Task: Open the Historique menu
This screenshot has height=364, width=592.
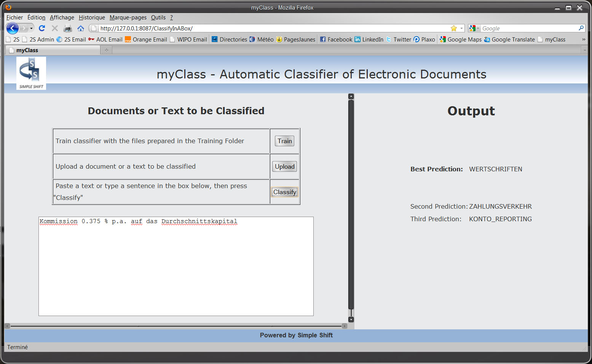Action: point(92,18)
